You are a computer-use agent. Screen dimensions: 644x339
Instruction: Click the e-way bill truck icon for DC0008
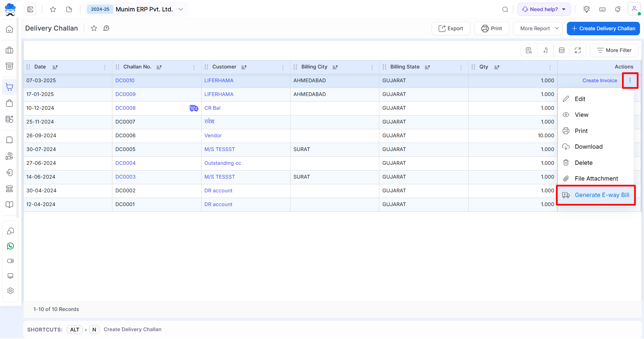pos(194,108)
